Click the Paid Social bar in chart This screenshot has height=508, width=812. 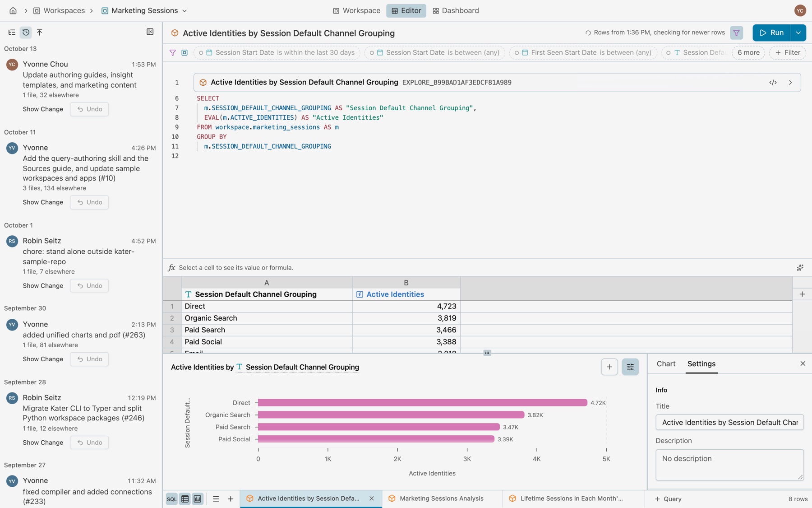pos(376,438)
